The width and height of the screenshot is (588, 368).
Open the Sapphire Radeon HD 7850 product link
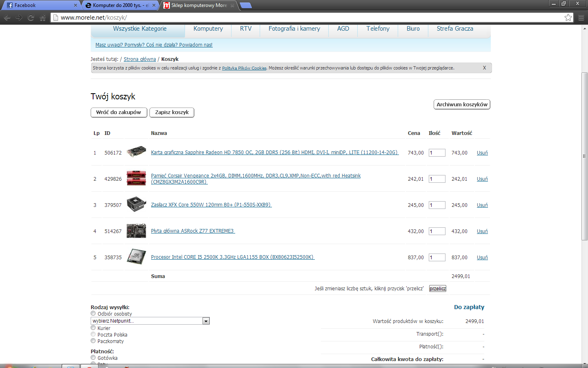tap(275, 153)
